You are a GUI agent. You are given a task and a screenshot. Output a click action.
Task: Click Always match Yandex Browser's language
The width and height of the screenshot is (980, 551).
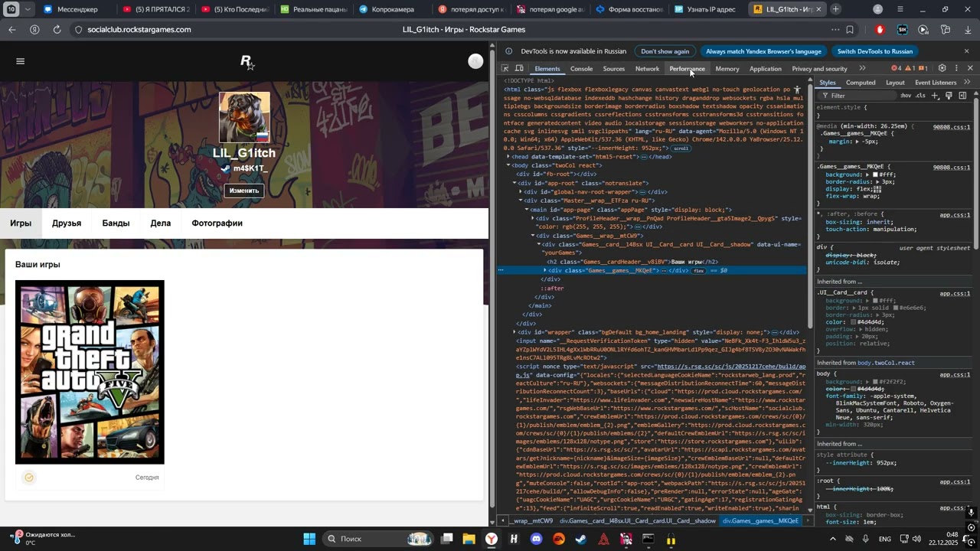click(x=763, y=51)
